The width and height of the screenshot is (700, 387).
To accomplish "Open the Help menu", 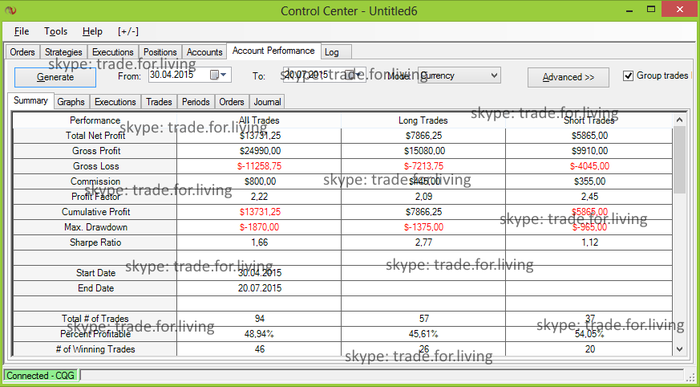I will coord(92,31).
